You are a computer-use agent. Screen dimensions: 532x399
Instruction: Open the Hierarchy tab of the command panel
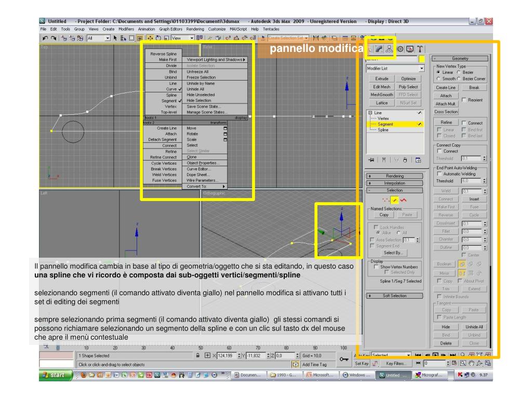(389, 49)
